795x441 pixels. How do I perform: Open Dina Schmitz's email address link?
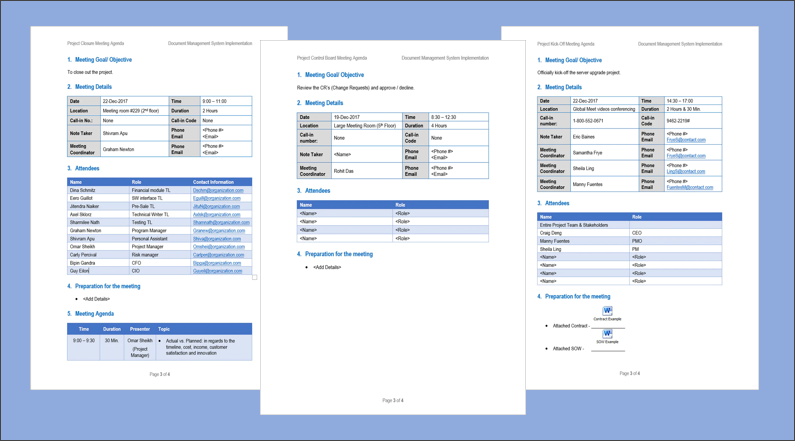click(218, 190)
